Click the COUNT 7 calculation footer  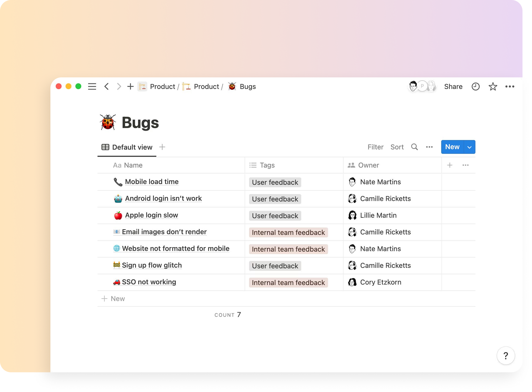228,315
